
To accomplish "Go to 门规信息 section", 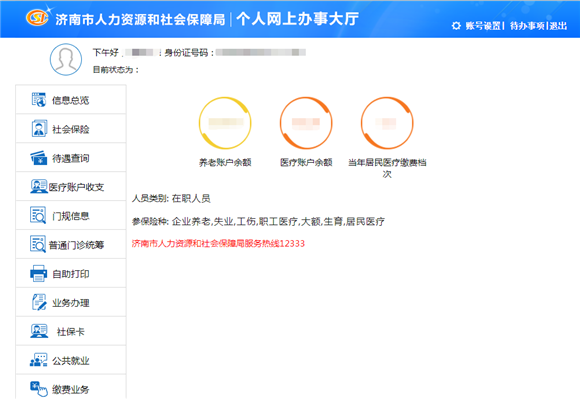I will click(71, 215).
